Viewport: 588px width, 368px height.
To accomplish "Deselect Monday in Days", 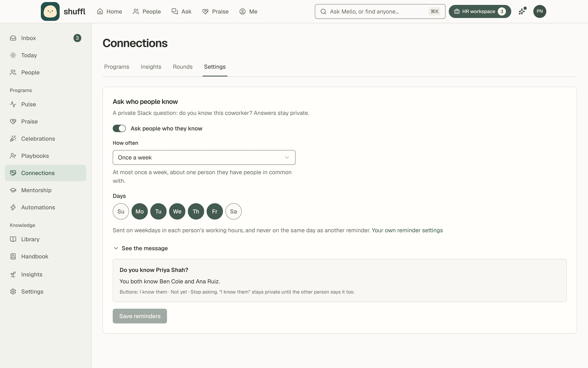I will coord(139,211).
